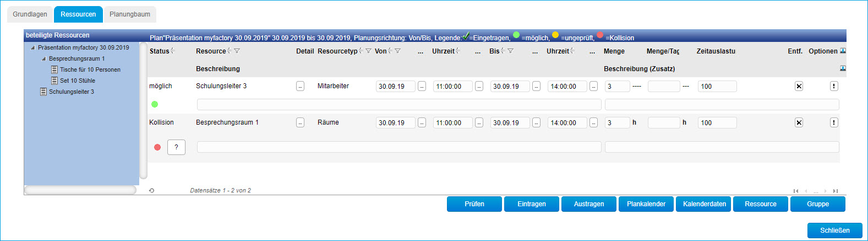Open options (!) for Besprechungsraum 1 row

(834, 122)
